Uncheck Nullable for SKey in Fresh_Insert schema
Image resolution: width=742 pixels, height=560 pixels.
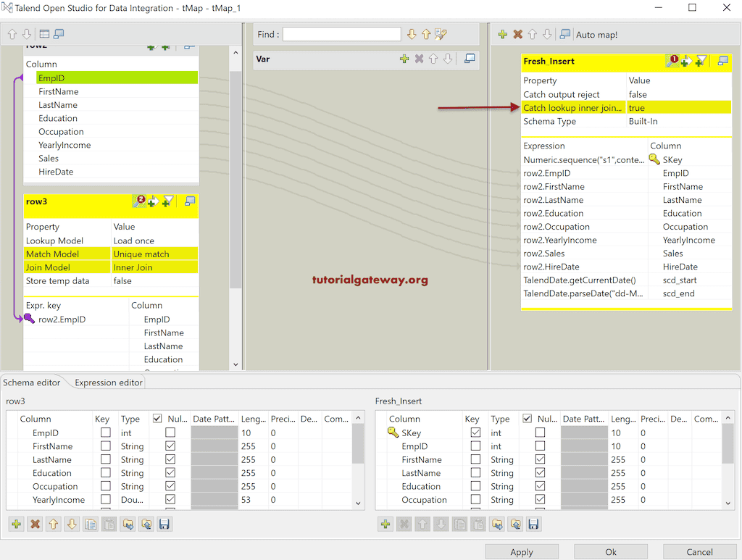pyautogui.click(x=541, y=432)
